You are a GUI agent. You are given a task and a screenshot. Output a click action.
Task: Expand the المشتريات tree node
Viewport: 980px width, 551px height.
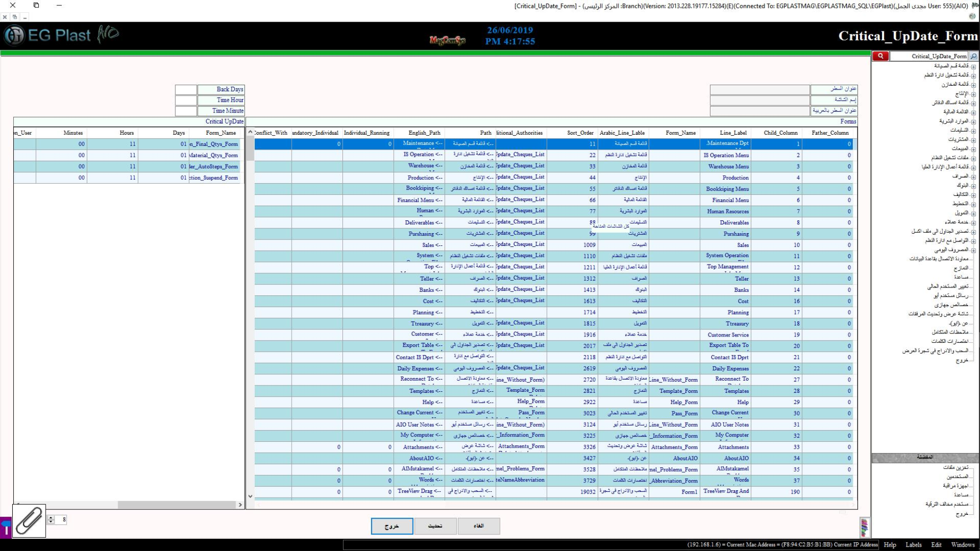coord(973,140)
